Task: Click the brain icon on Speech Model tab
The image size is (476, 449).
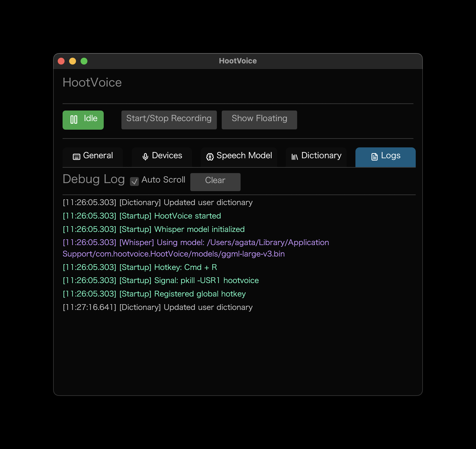Action: coord(210,157)
